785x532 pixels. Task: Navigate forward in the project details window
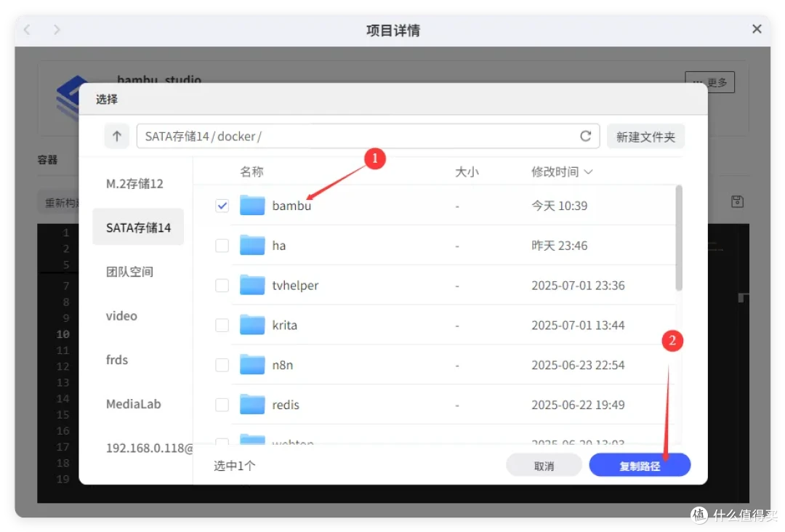tap(57, 30)
